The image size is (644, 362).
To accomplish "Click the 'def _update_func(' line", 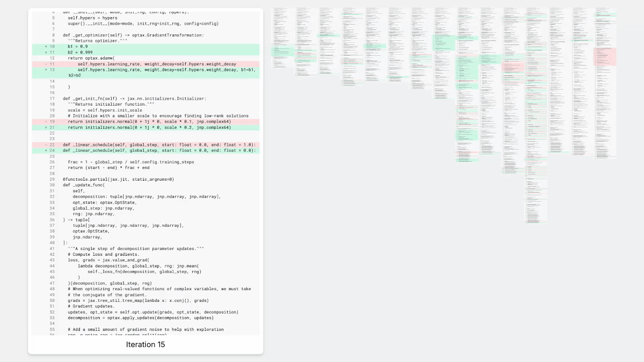I will click(84, 185).
